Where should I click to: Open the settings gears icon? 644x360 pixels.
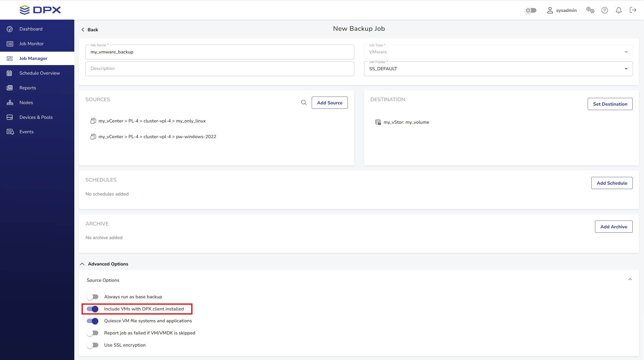click(x=590, y=10)
